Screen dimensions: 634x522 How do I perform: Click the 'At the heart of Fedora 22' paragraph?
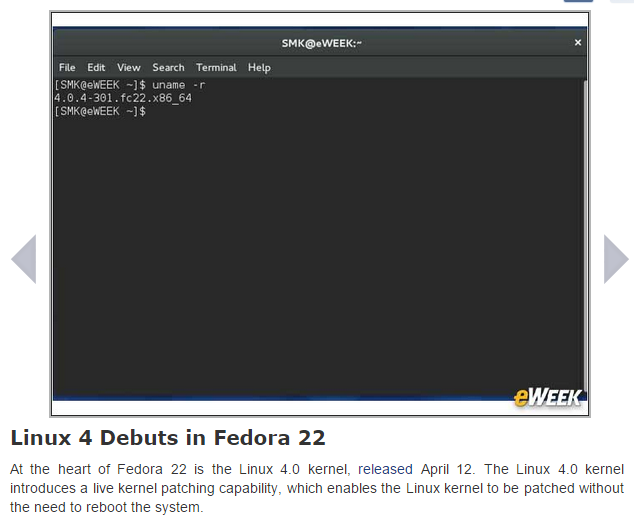click(317, 488)
